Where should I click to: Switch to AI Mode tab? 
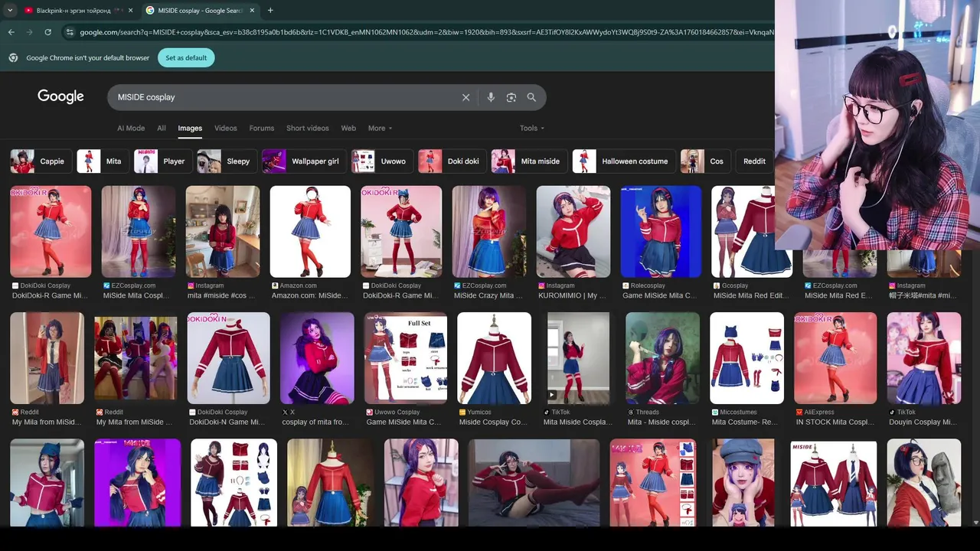pyautogui.click(x=131, y=128)
